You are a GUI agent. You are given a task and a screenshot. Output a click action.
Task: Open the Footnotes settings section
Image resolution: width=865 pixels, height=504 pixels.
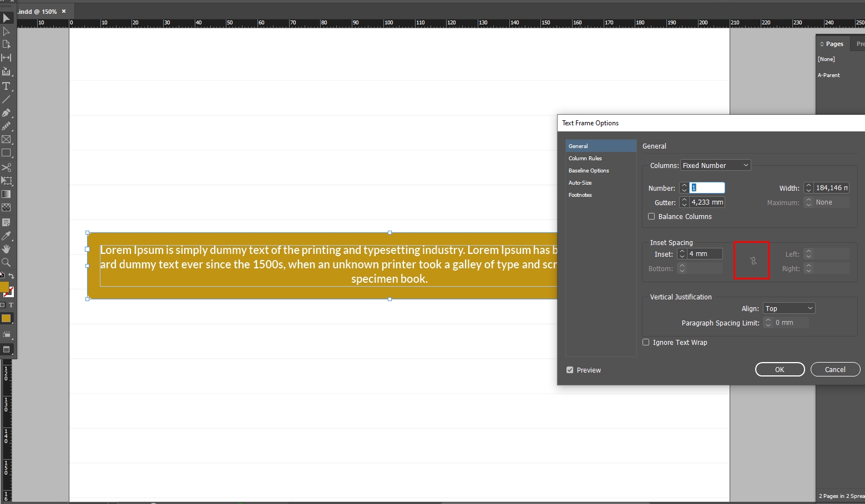tap(580, 195)
